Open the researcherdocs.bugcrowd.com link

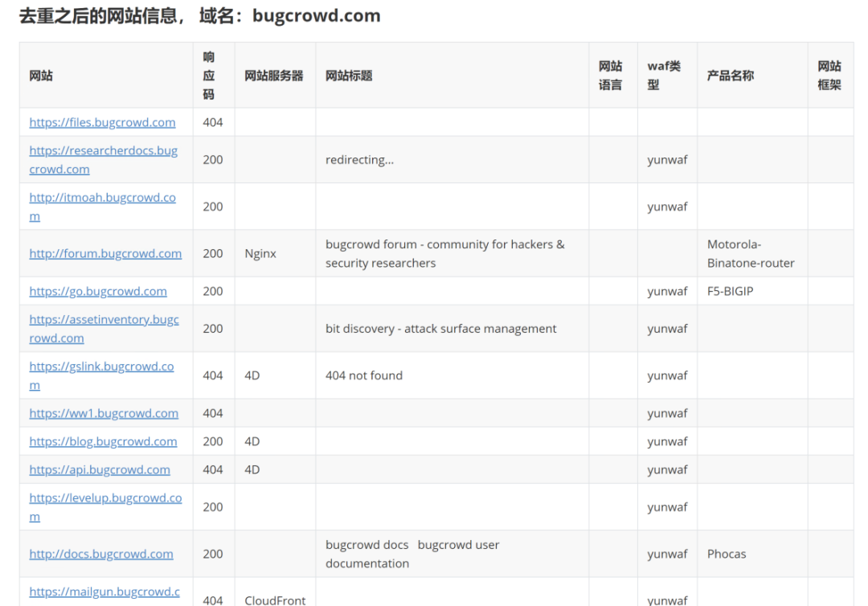click(104, 160)
